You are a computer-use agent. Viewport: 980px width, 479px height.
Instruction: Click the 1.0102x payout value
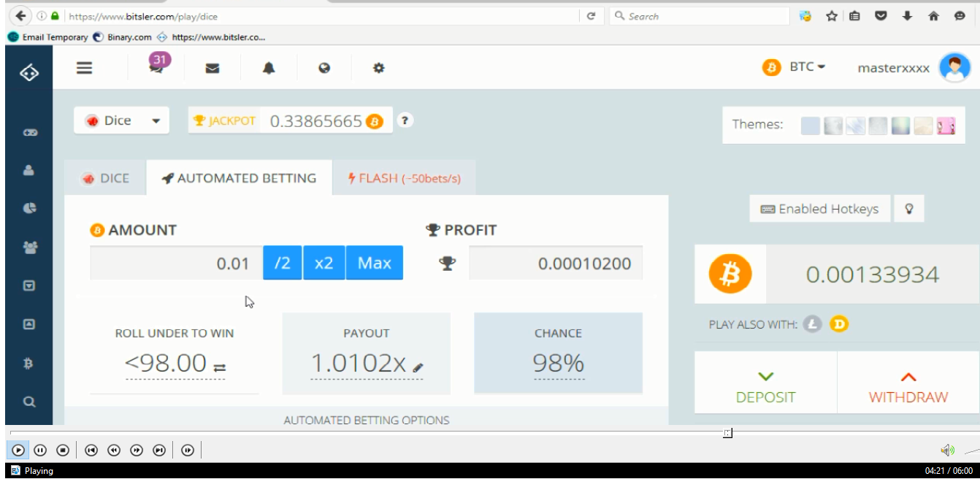[359, 363]
